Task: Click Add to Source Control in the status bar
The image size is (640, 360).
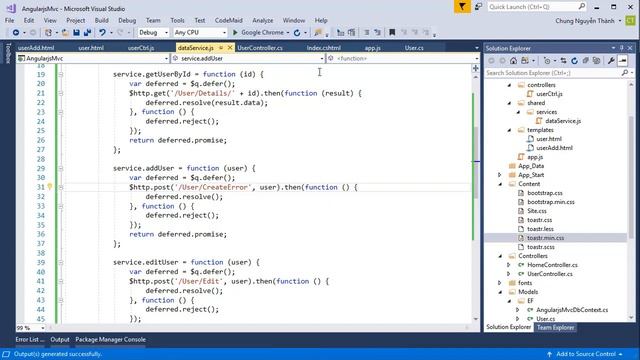Action: tap(585, 354)
